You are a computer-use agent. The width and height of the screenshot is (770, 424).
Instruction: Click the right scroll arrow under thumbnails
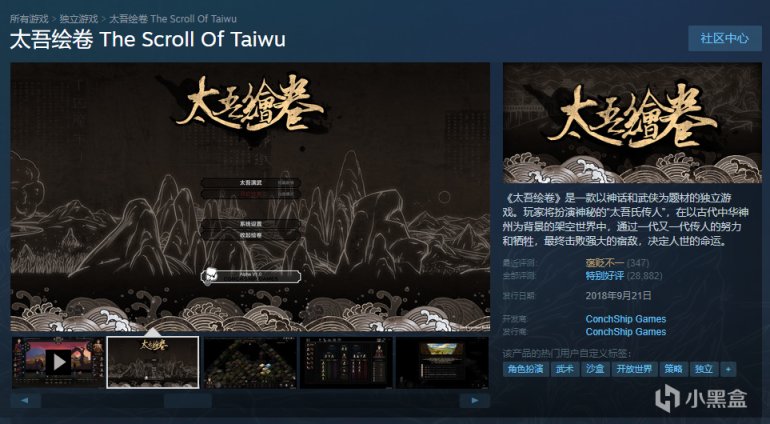point(474,400)
